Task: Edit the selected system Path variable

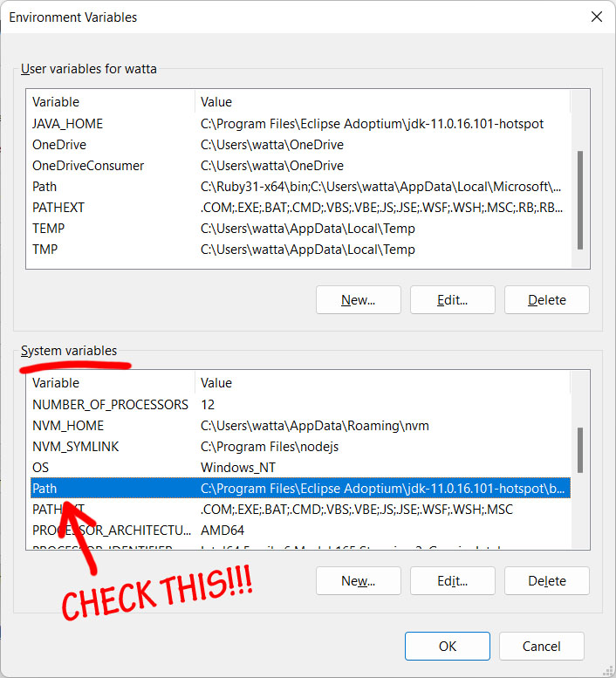Action: (452, 580)
